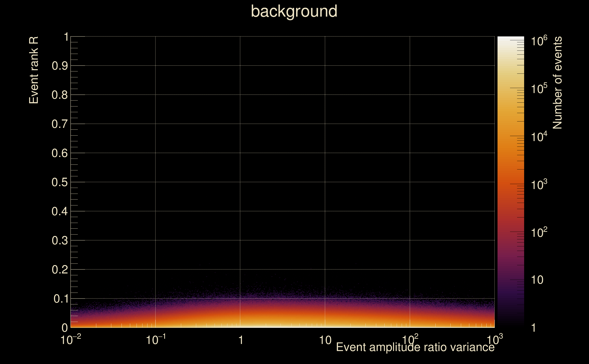Screen dimensions: 589x364
Task: Click the y-axis tick label 0.9
Action: pyautogui.click(x=59, y=66)
